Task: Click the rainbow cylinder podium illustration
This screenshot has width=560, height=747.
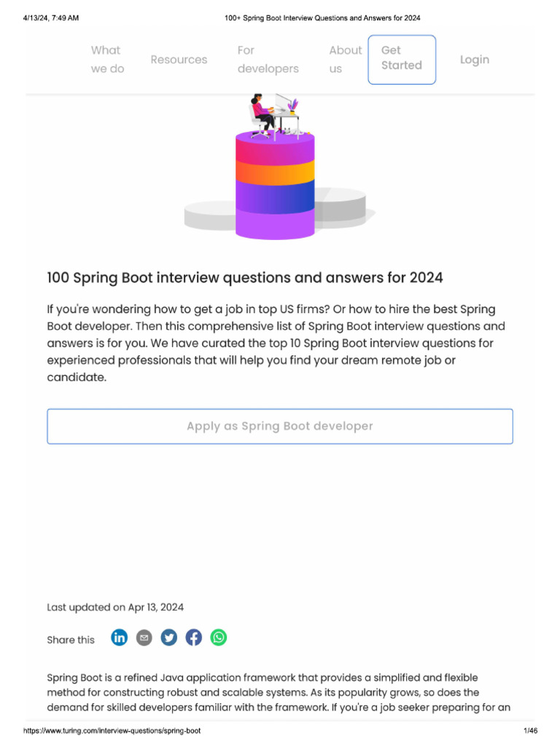Action: tap(275, 186)
